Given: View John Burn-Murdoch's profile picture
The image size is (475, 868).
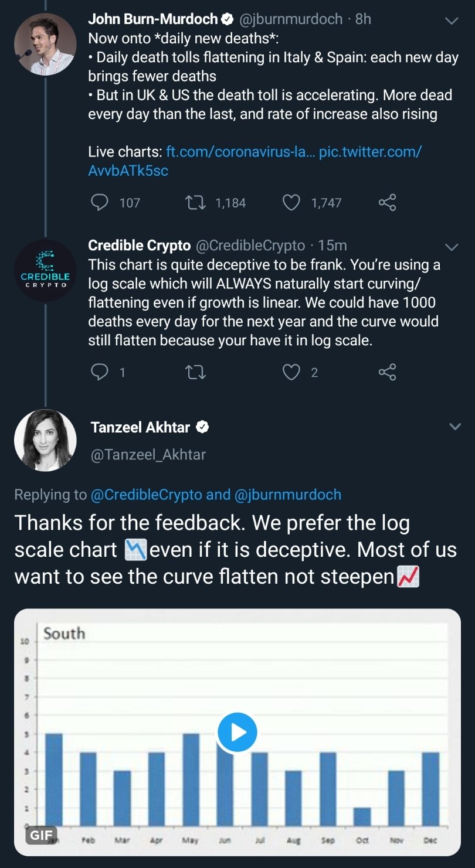Looking at the screenshot, I should coord(45,44).
